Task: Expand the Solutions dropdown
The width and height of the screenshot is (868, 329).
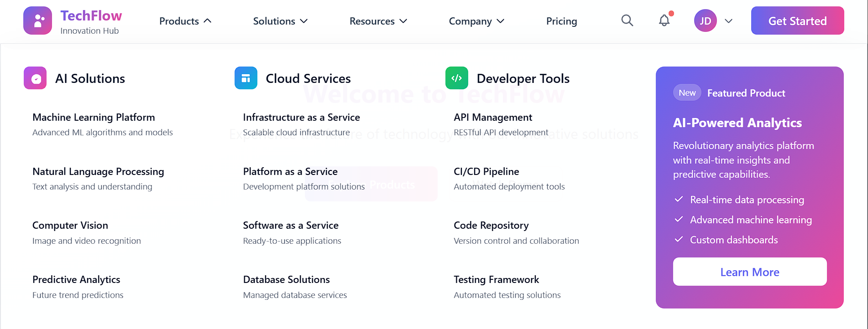Action: (x=280, y=21)
